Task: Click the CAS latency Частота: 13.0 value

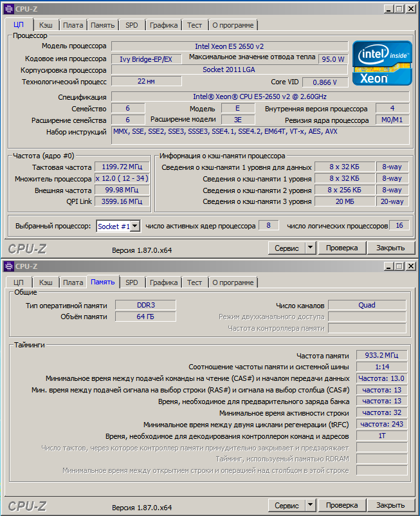Action: pyautogui.click(x=381, y=378)
